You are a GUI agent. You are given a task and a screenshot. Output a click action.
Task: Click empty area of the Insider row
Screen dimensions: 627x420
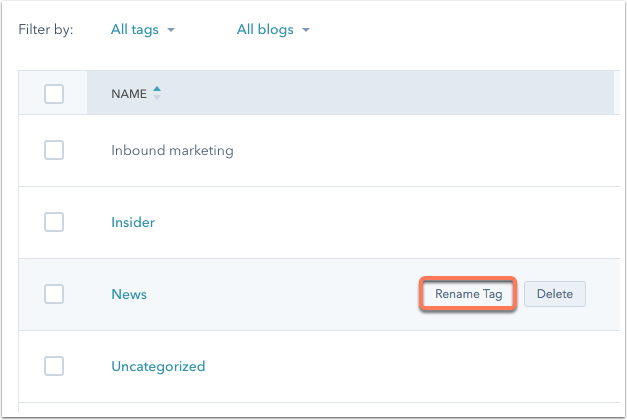point(360,222)
